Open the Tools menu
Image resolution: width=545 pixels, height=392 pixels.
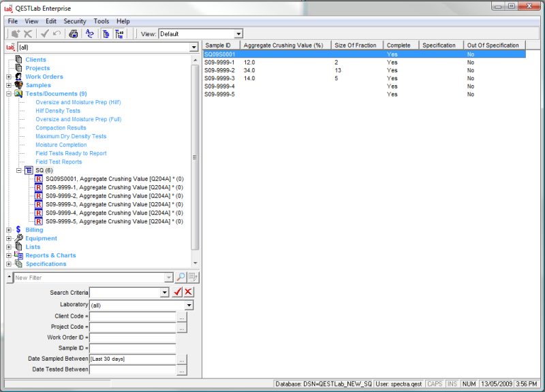(101, 20)
